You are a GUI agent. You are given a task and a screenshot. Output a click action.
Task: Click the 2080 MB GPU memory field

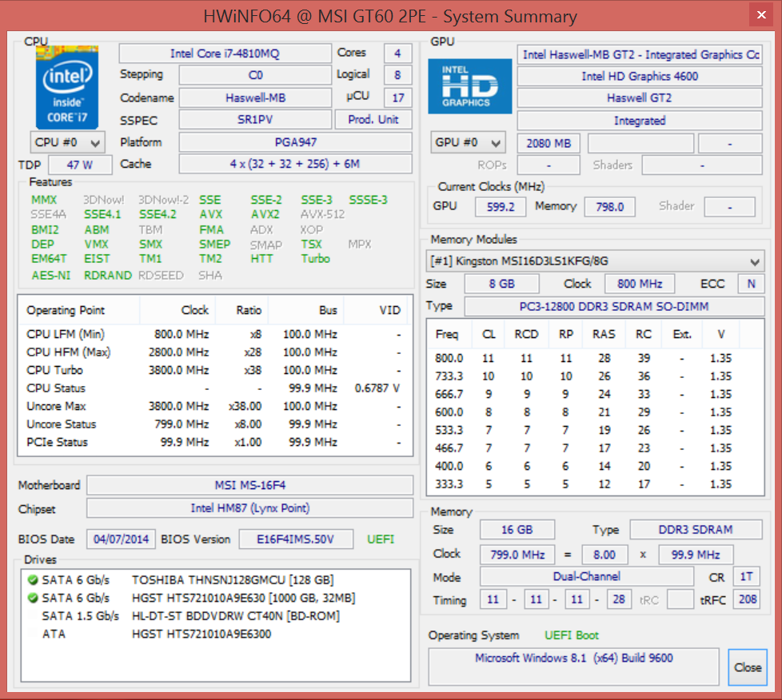click(x=549, y=143)
